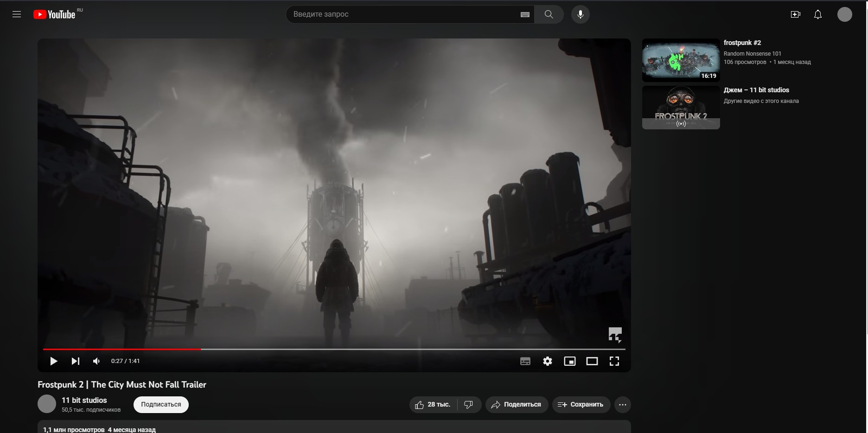868x433 pixels.
Task: Open the hamburger guide menu
Action: pos(17,14)
